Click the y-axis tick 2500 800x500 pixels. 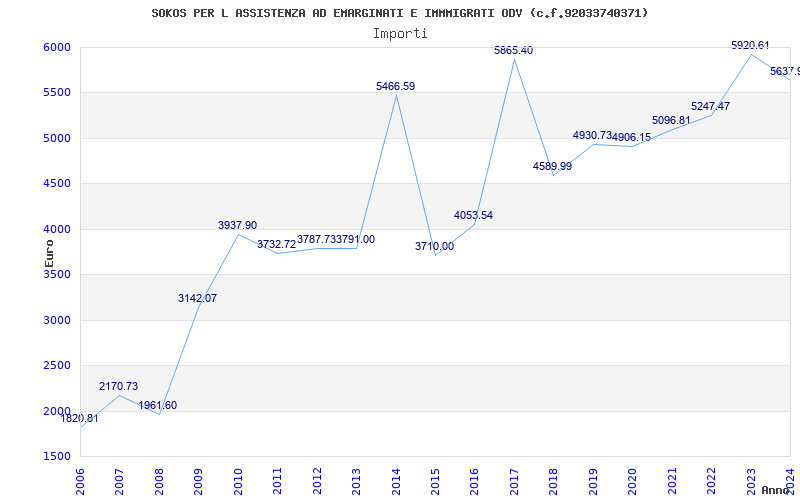click(57, 366)
